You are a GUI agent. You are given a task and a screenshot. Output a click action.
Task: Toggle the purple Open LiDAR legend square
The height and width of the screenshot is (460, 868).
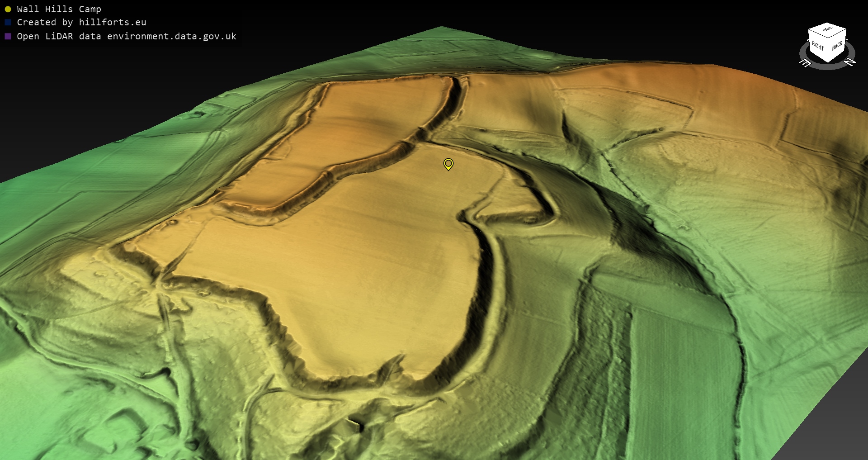click(x=8, y=36)
